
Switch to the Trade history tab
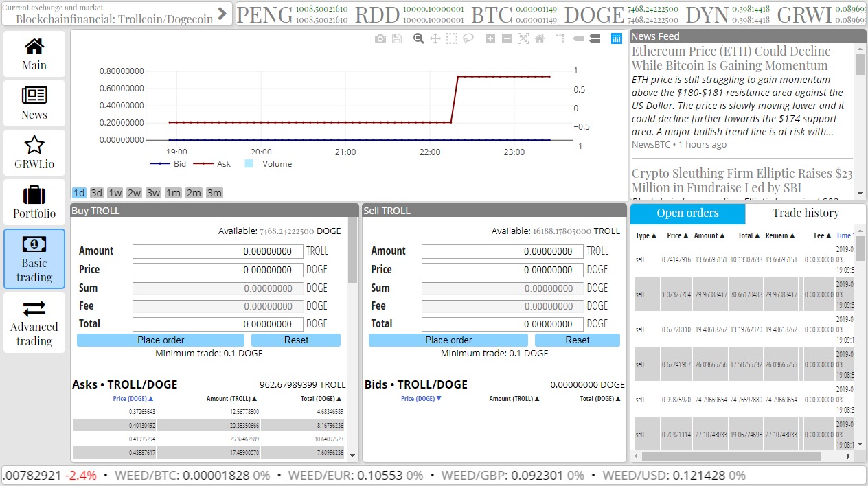(x=805, y=213)
